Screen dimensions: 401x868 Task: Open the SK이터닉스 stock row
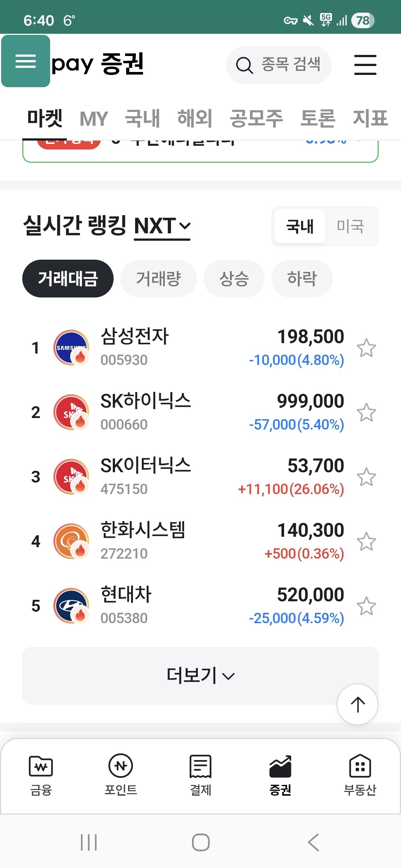click(x=186, y=477)
